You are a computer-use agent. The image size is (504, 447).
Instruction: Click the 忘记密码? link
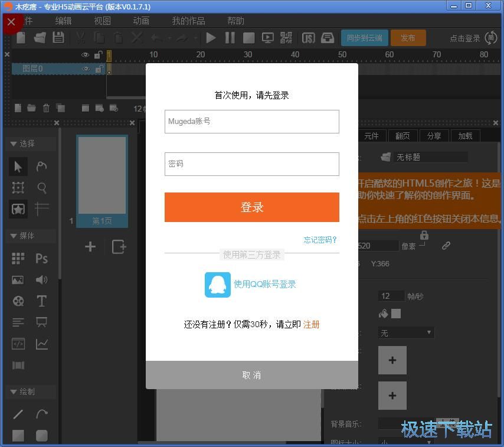tap(320, 240)
